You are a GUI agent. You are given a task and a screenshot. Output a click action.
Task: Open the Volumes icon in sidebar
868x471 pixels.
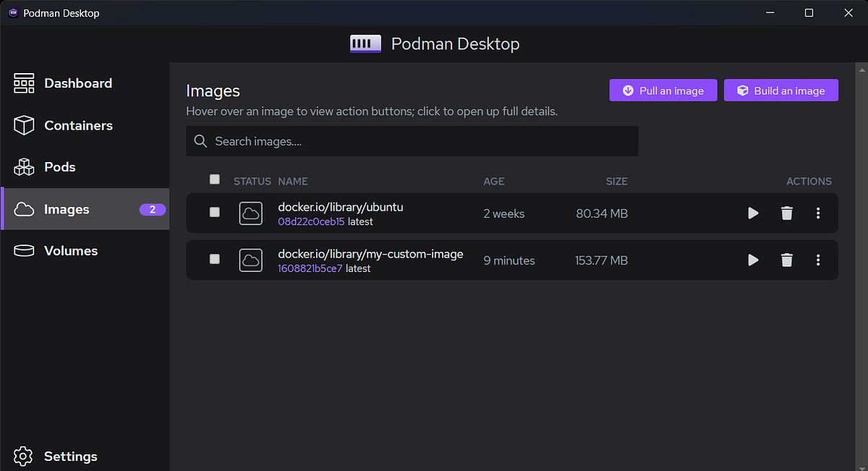point(24,250)
